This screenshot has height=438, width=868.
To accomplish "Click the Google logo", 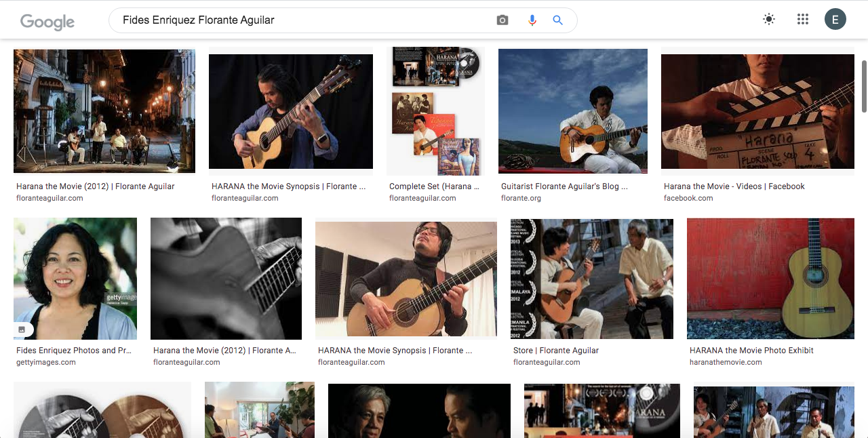I will click(x=47, y=21).
